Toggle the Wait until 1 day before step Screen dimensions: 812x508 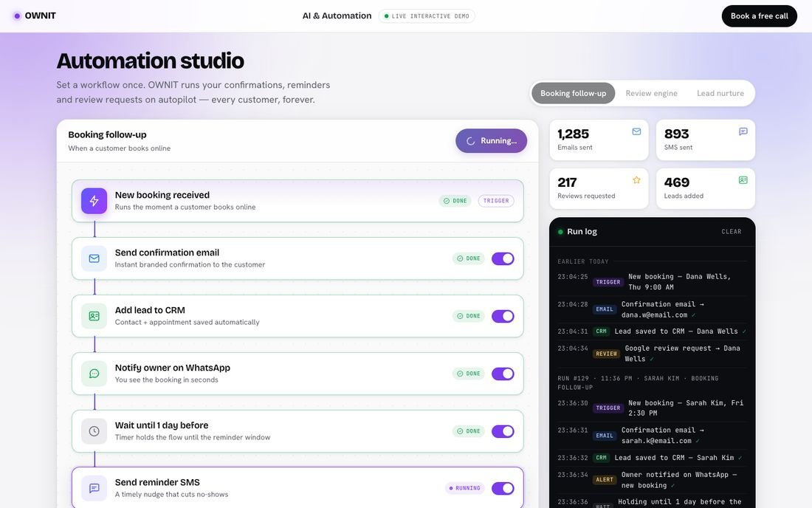pos(503,431)
